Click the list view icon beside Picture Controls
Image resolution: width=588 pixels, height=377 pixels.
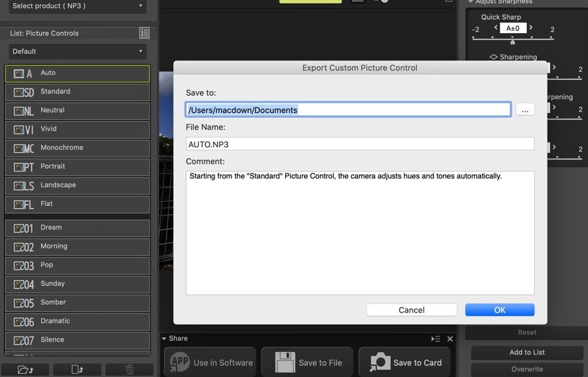(145, 33)
